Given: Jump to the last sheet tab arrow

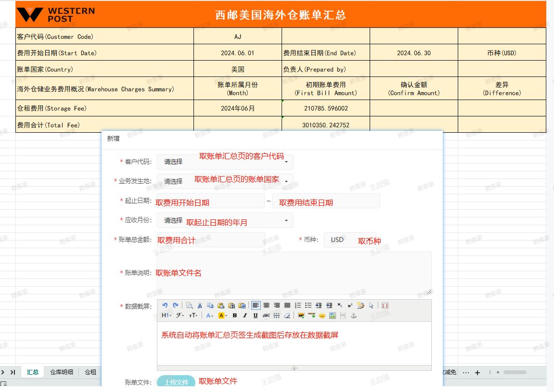Looking at the screenshot, I should [x=13, y=372].
